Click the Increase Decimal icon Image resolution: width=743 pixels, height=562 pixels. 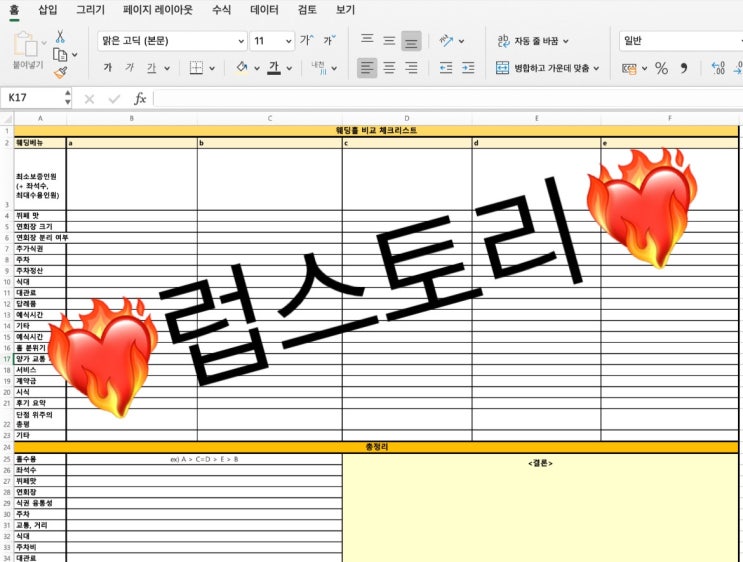[718, 69]
